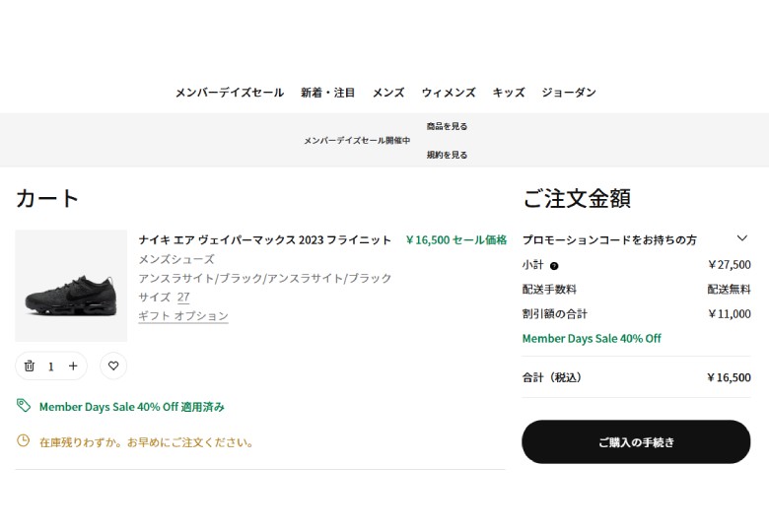Click the ￥16,500 セール価格 text
Screen dimensions: 769x532
[456, 240]
